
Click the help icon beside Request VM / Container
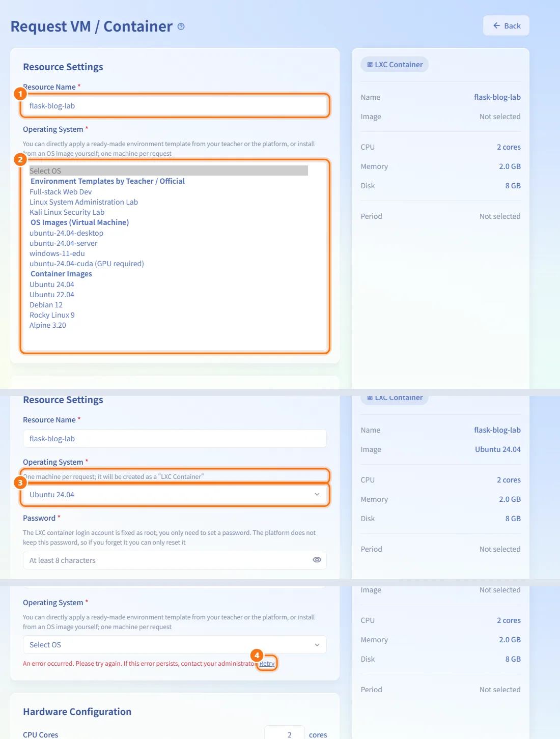(181, 26)
